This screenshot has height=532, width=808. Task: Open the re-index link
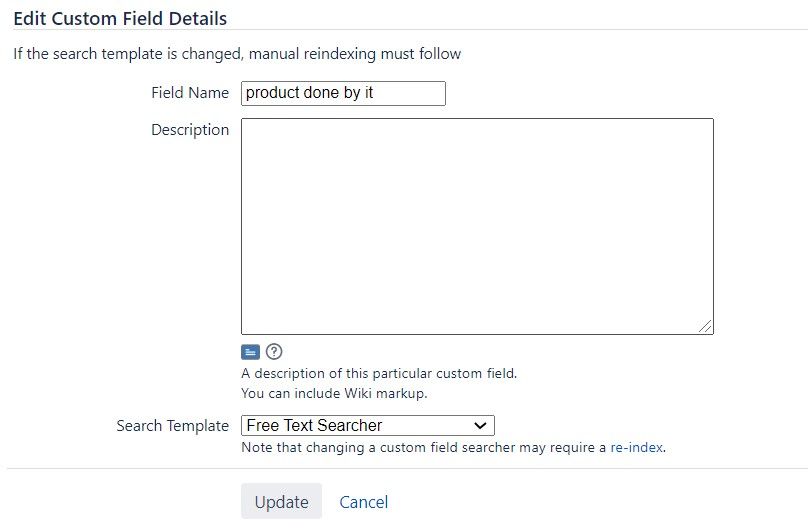(636, 447)
